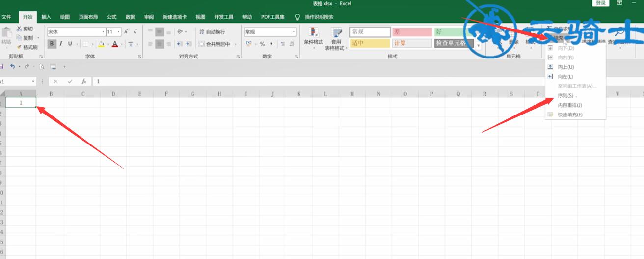Click the Cut (剪切) scissors icon

[19, 29]
